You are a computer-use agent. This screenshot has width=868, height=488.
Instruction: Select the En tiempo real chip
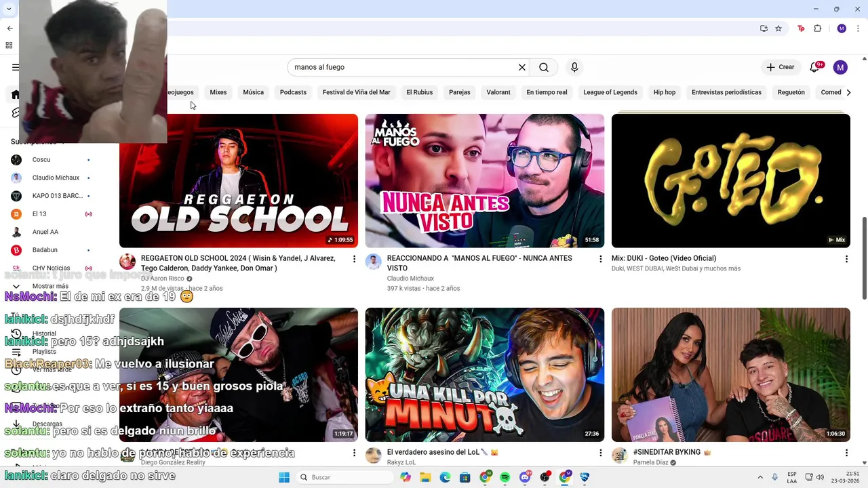(547, 92)
